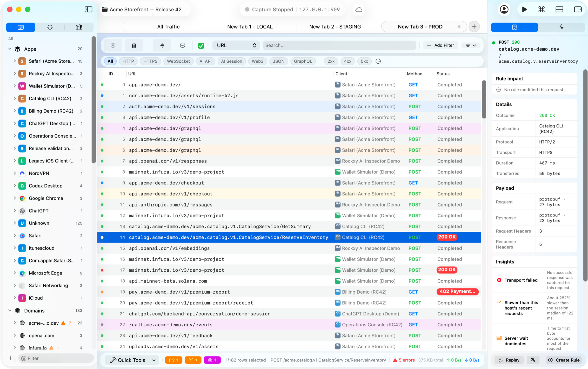Viewport: 588px width, 369px height.
Task: Click the 5 errors status indicator
Action: click(404, 360)
